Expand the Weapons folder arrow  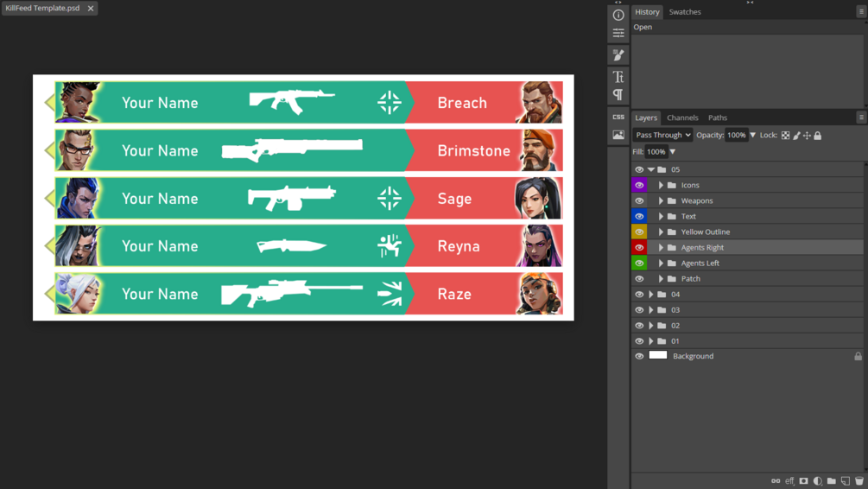tap(661, 200)
